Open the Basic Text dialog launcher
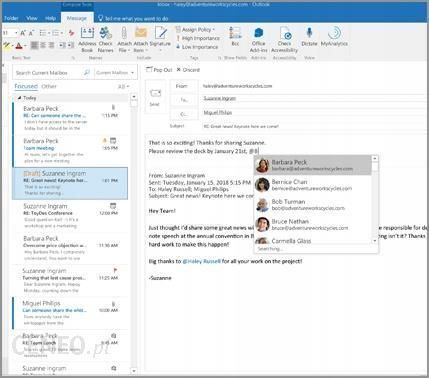This screenshot has height=378, width=429. click(x=73, y=58)
